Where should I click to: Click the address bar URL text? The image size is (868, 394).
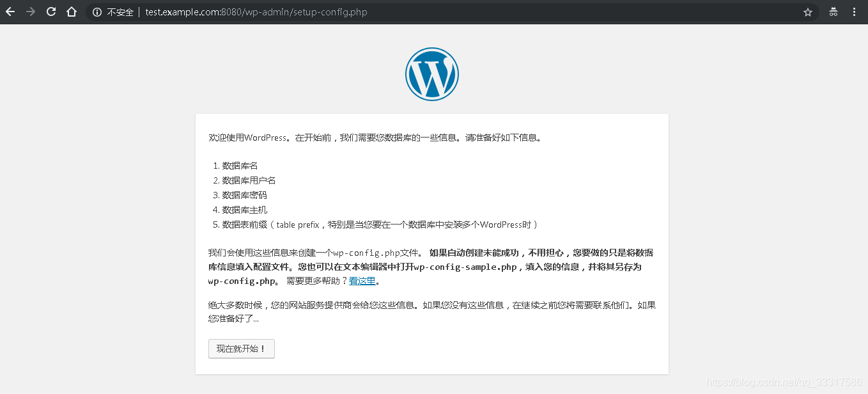pyautogui.click(x=256, y=12)
